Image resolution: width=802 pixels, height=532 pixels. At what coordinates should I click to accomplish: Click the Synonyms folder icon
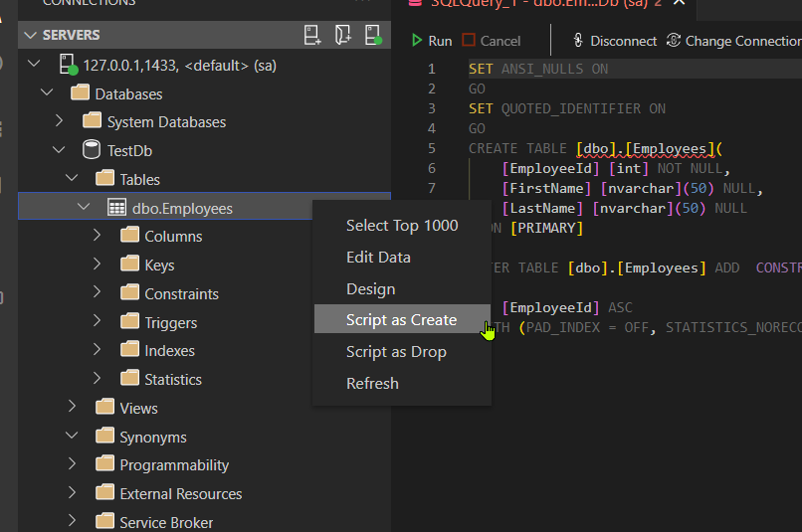[x=104, y=436]
